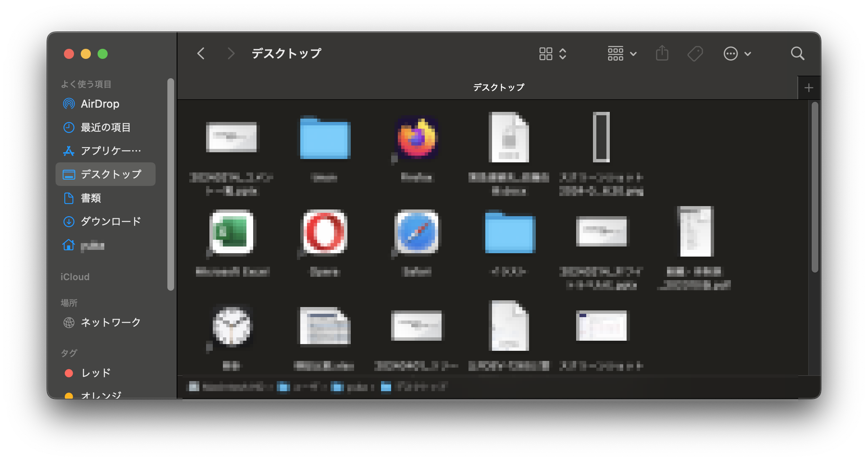Screen dimensions: 868x461
Task: Open the group-by grid icon menu
Action: [616, 54]
